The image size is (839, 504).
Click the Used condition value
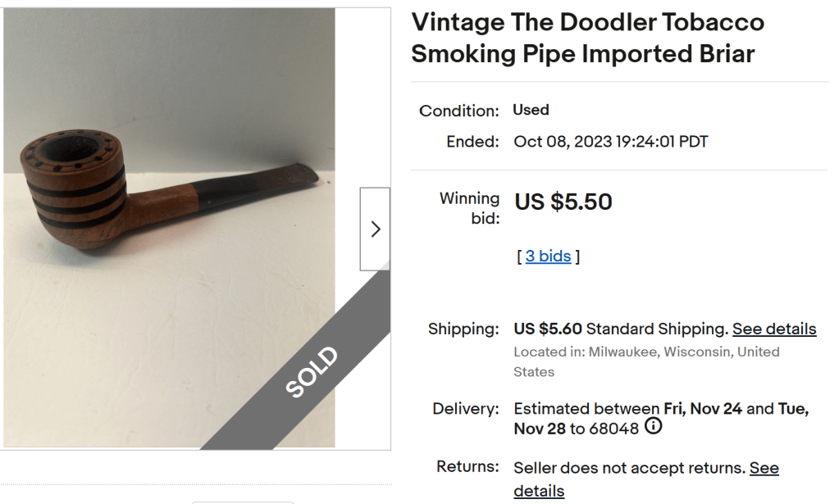click(x=531, y=110)
